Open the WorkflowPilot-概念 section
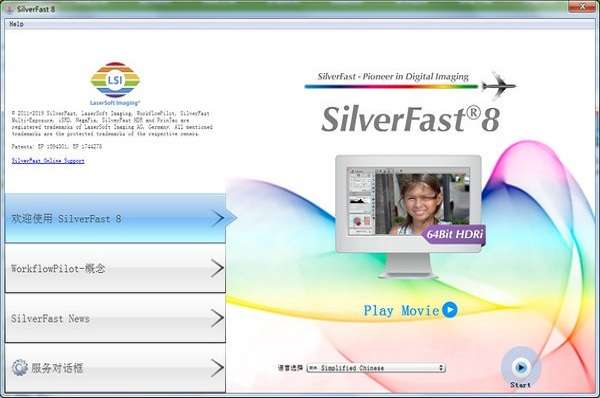Screen dimensions: 600x398 coord(115,268)
